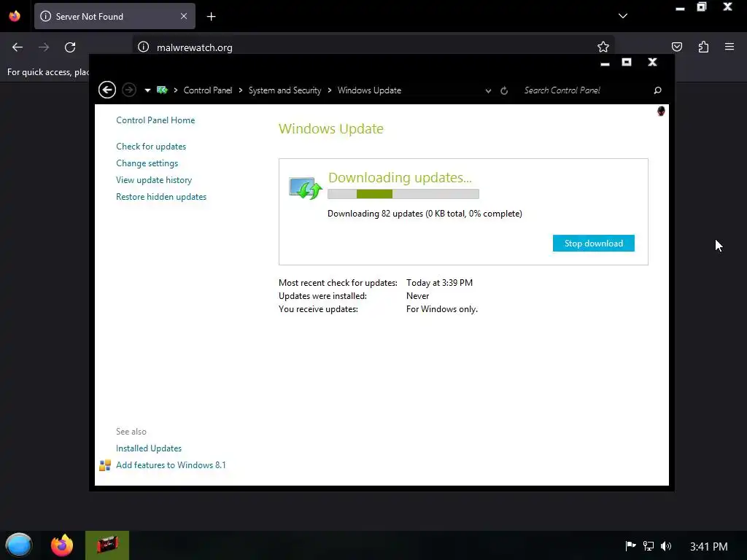747x560 pixels.
Task: Reload the page in Firefox
Action: pyautogui.click(x=70, y=47)
